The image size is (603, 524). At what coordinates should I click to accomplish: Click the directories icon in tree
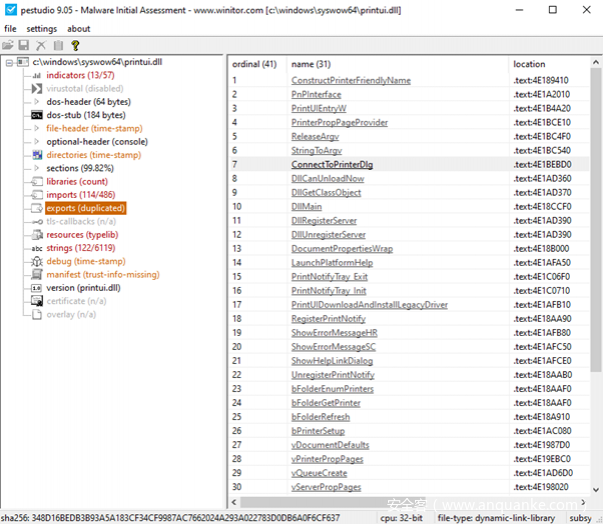click(x=37, y=155)
